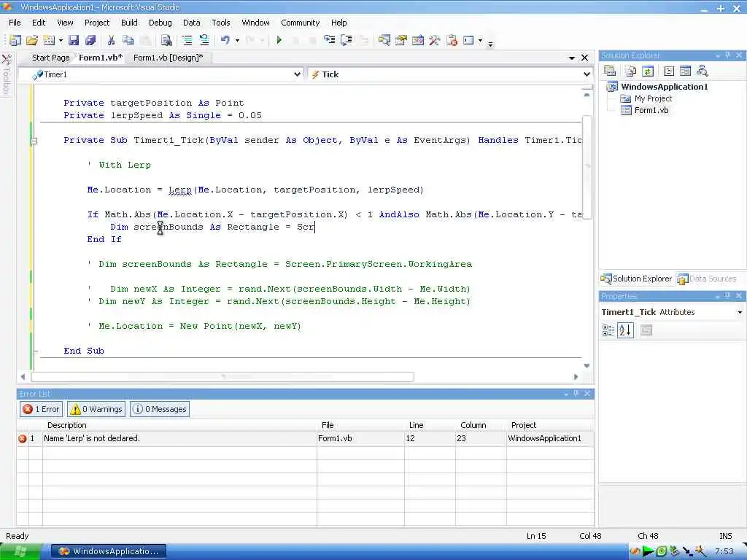The image size is (747, 560).
Task: Click the Step Over toolbar icon
Action: pos(347,41)
